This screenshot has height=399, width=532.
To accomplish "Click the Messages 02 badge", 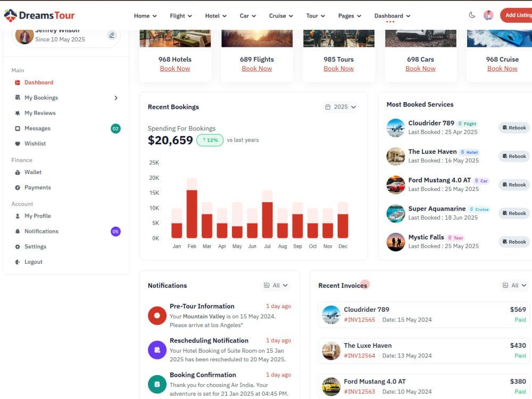I will 115,129.
